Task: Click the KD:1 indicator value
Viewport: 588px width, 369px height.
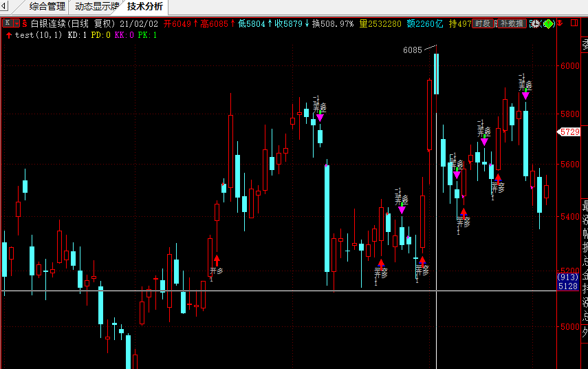Action: click(x=77, y=35)
